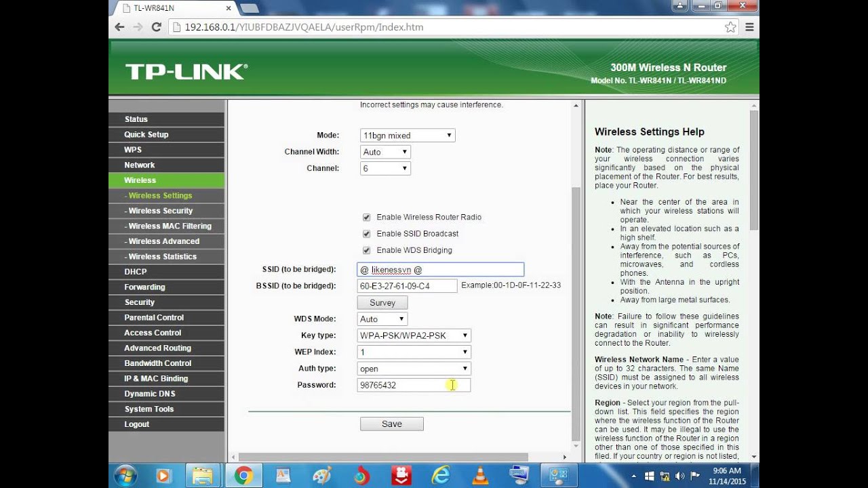Screen dimensions: 868x488
Task: Open the DHCP menu item
Action: 166,272
